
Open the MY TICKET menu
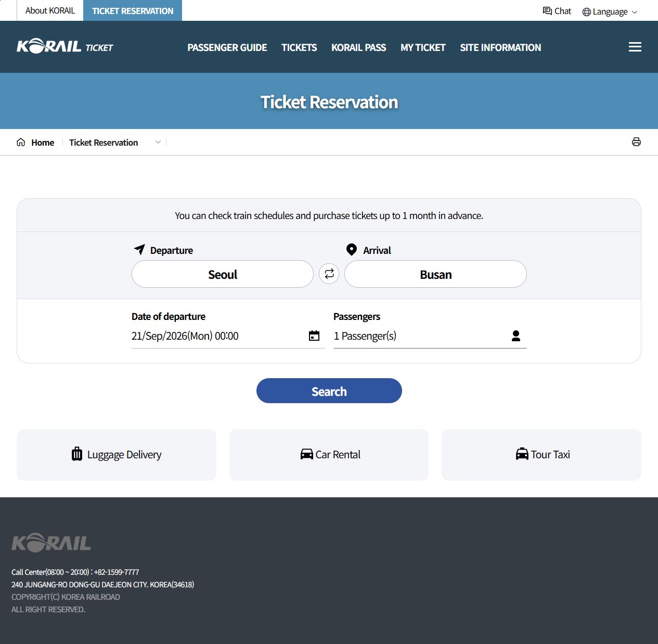423,47
